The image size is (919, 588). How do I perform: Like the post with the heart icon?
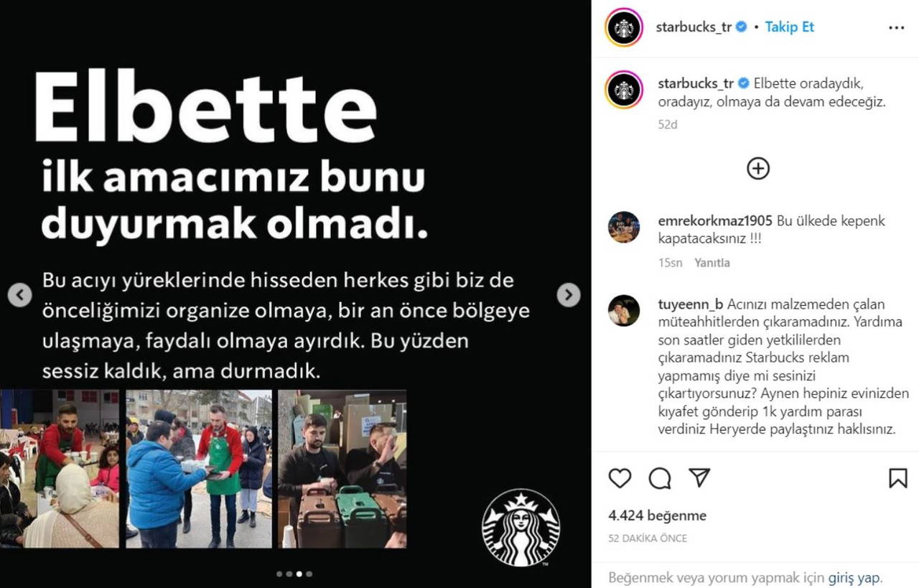pos(620,478)
